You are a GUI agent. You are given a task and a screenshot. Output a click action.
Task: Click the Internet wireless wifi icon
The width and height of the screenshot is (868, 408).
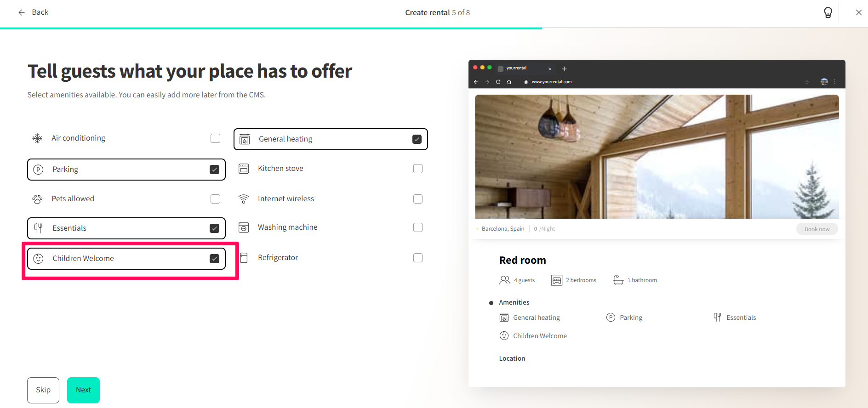pyautogui.click(x=244, y=199)
